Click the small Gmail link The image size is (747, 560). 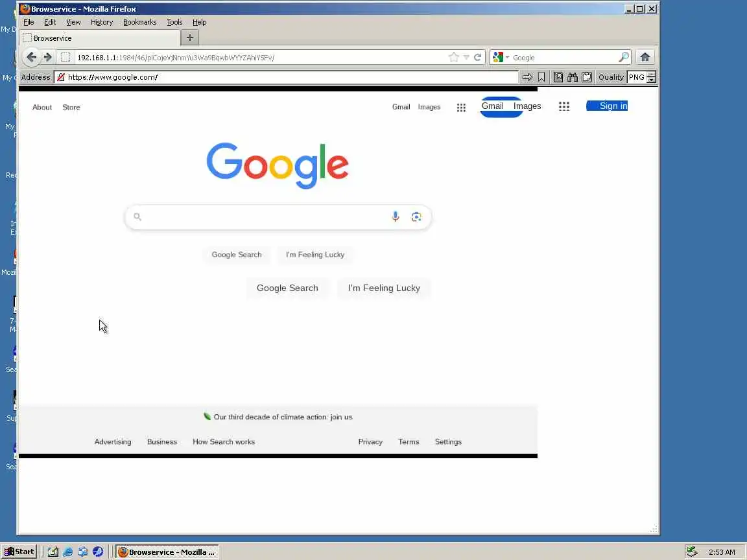(401, 107)
